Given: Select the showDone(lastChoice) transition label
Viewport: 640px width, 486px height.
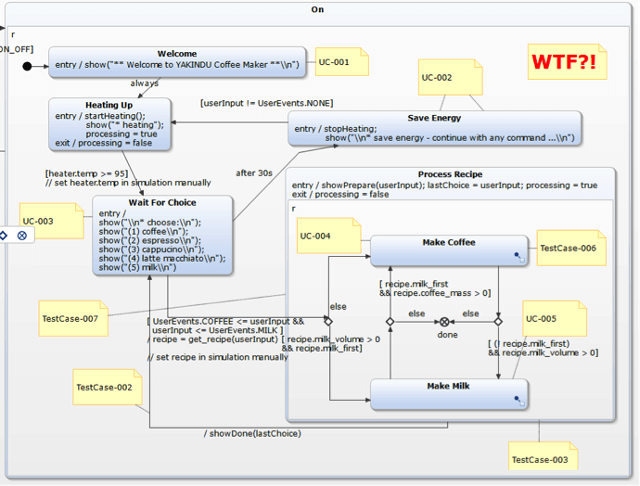Looking at the screenshot, I should click(x=254, y=433).
